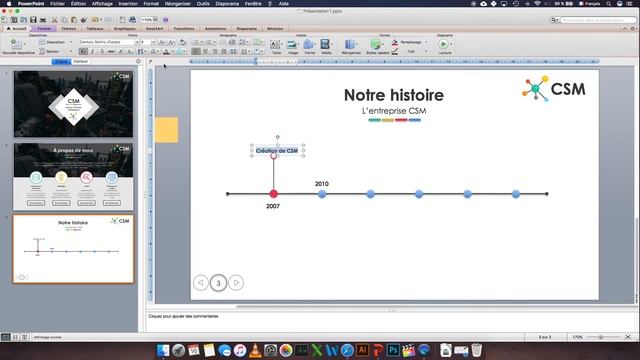Click the Save floppy disk icon
The height and width of the screenshot is (360, 640).
click(33, 20)
